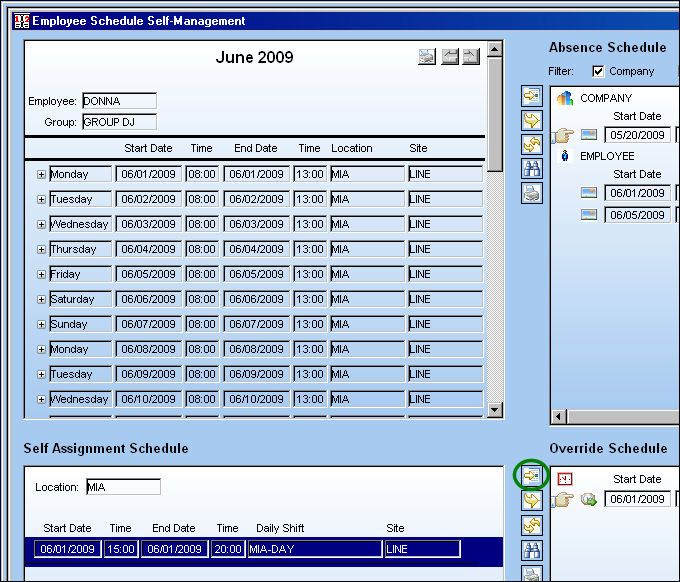Click the clock-with-green-arrow icon in Override Schedule
This screenshot has height=582, width=680.
click(x=589, y=499)
